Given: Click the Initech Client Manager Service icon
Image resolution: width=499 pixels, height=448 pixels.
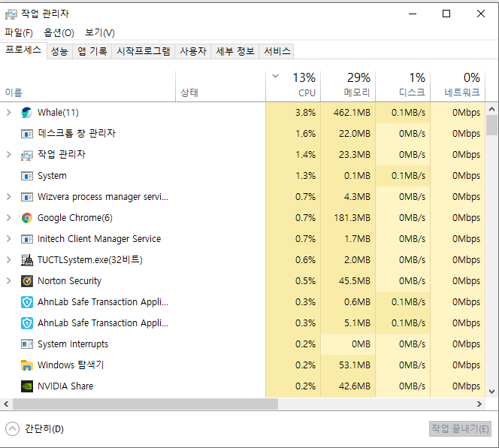Looking at the screenshot, I should 27,239.
